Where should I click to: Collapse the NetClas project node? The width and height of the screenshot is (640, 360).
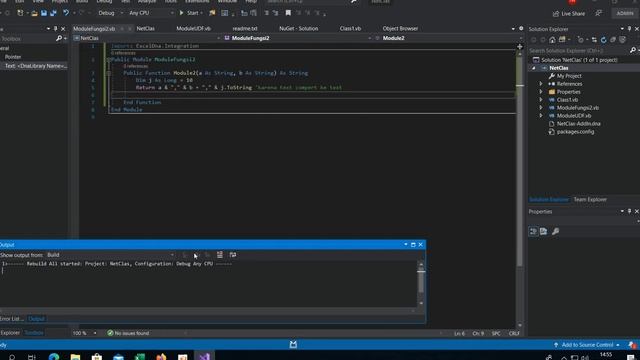534,68
